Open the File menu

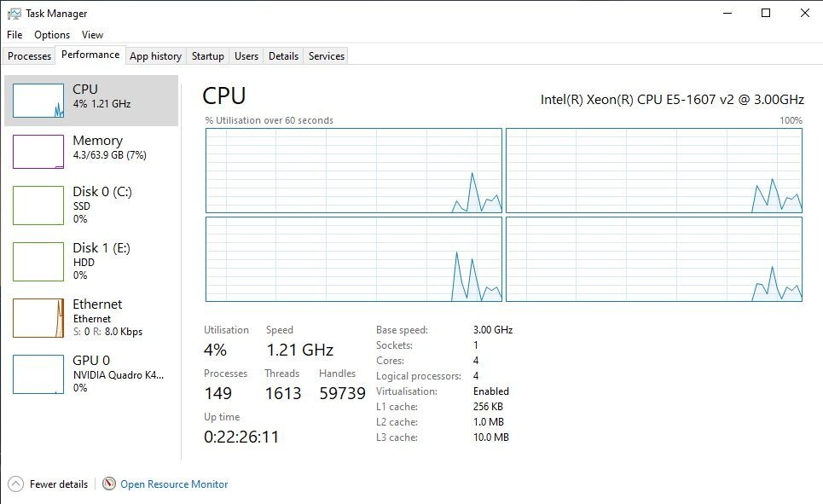point(14,35)
